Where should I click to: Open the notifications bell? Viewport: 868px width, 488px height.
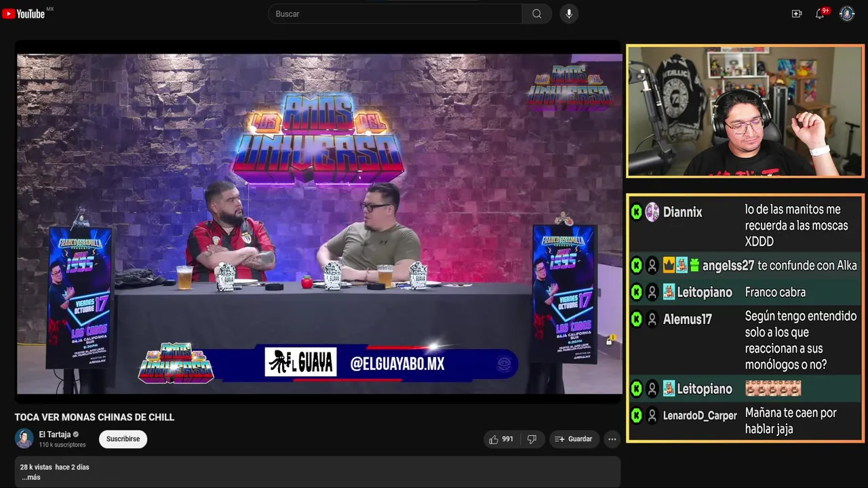pyautogui.click(x=820, y=14)
